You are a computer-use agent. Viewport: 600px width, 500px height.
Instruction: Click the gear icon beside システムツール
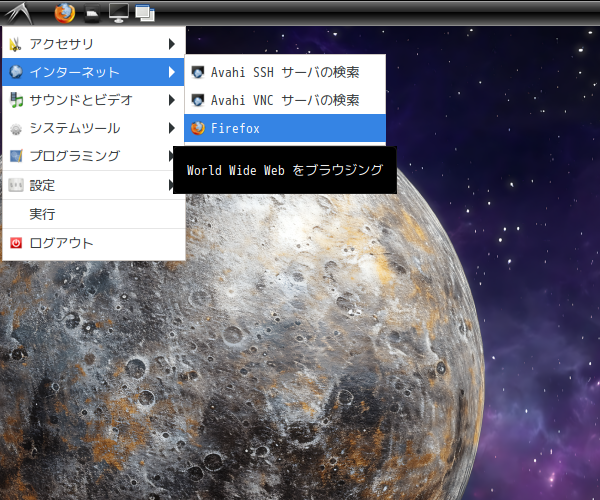click(x=16, y=129)
